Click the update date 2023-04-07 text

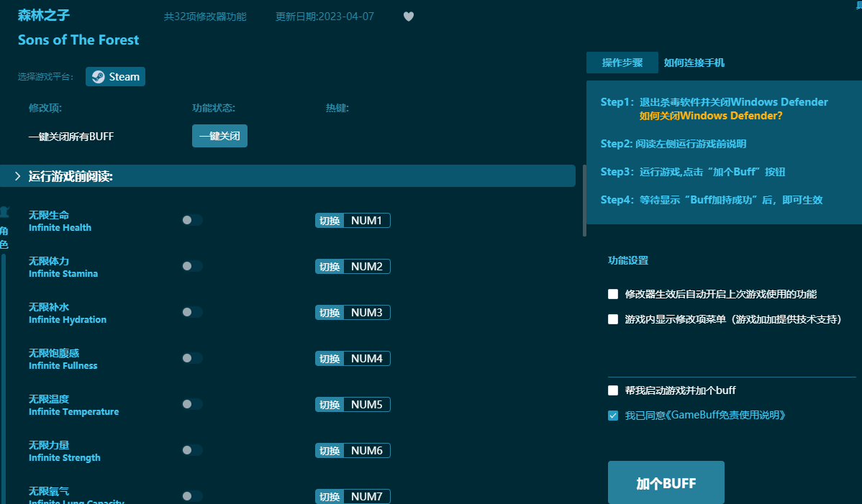point(325,17)
